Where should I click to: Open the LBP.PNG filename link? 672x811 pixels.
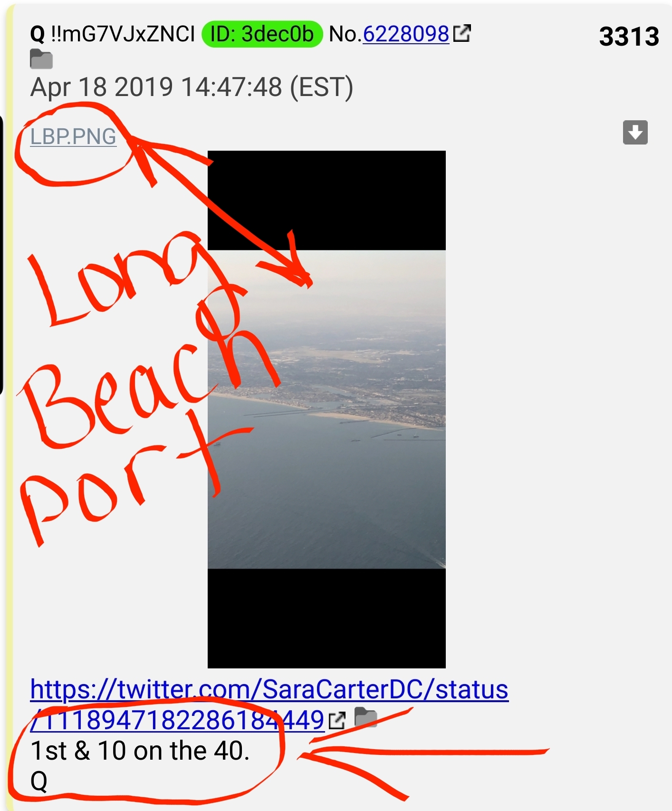click(x=73, y=136)
